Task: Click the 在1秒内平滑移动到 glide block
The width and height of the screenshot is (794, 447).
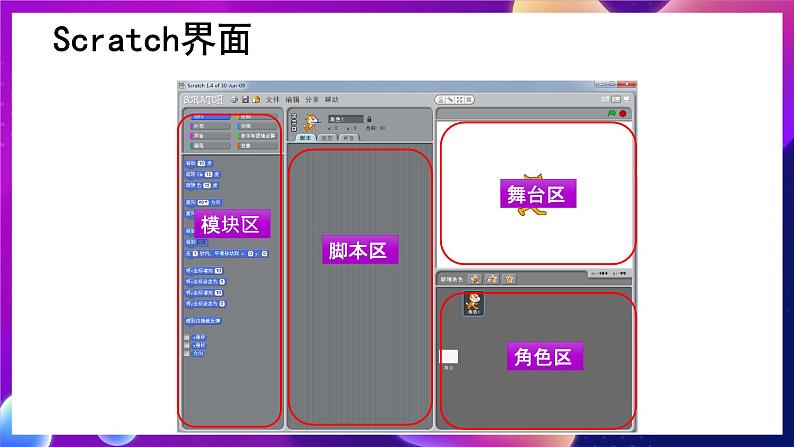Action: tap(226, 253)
